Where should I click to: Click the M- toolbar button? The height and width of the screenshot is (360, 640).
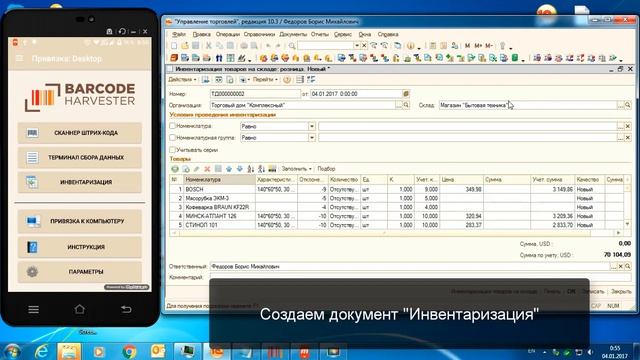(489, 46)
